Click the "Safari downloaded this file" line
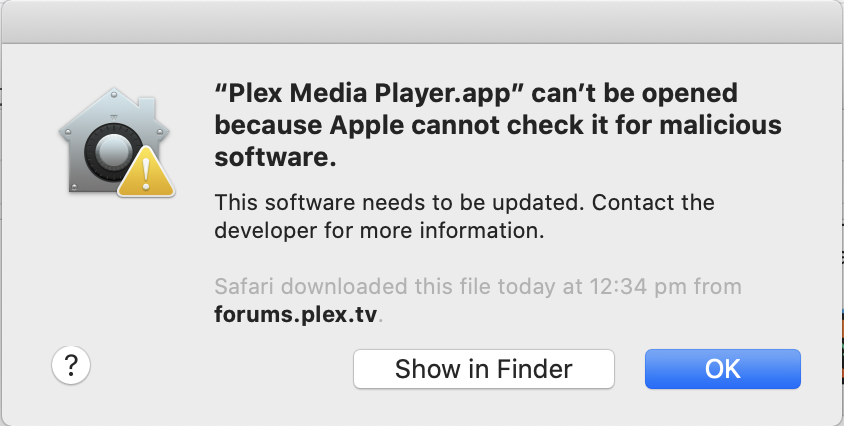This screenshot has height=426, width=844. tap(478, 287)
